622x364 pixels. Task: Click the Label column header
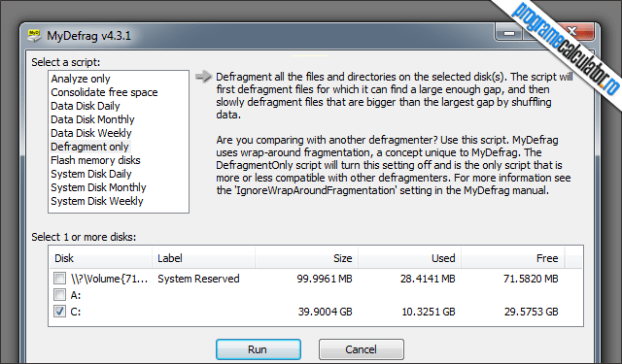(x=203, y=258)
